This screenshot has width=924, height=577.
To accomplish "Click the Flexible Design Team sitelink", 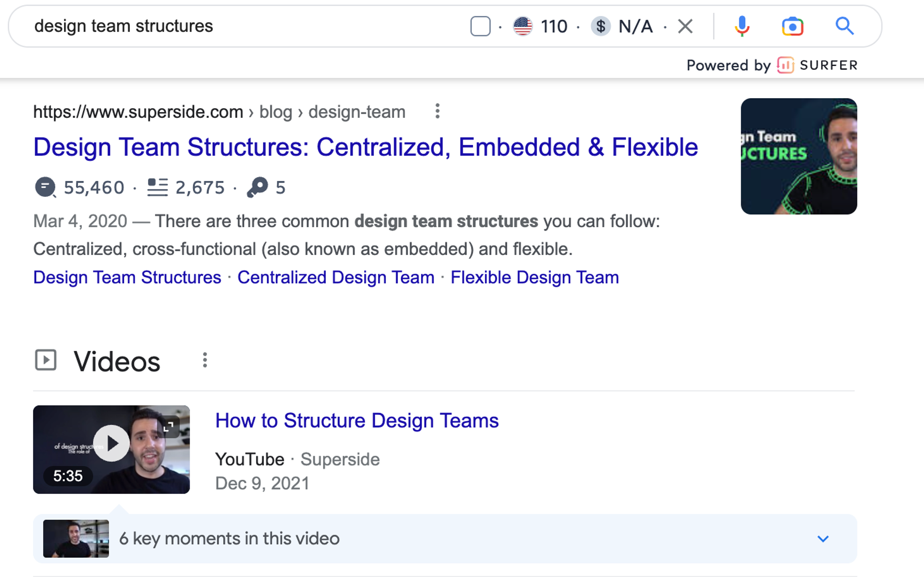I will pyautogui.click(x=534, y=278).
